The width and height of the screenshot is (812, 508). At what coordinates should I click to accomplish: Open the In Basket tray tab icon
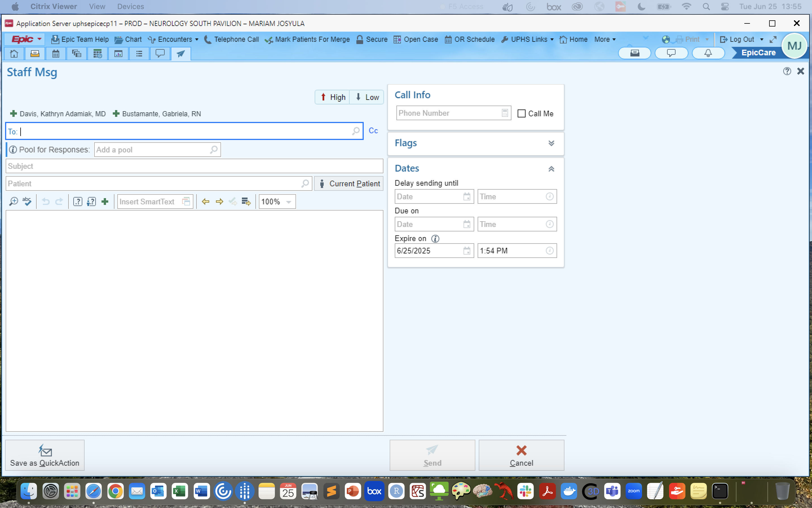click(35, 54)
